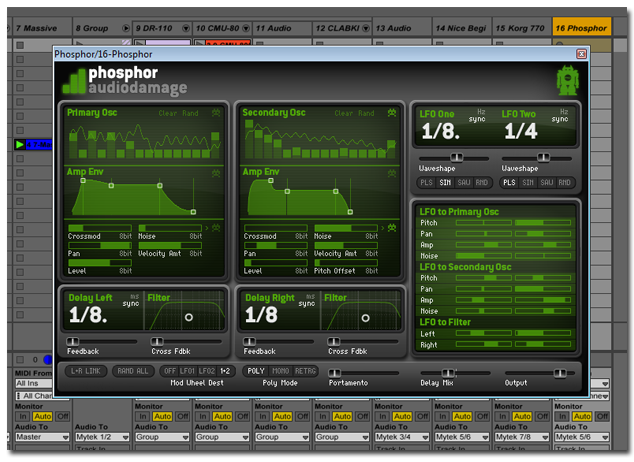Click the RAND ALL button
This screenshot has width=634, height=462.
click(x=133, y=371)
